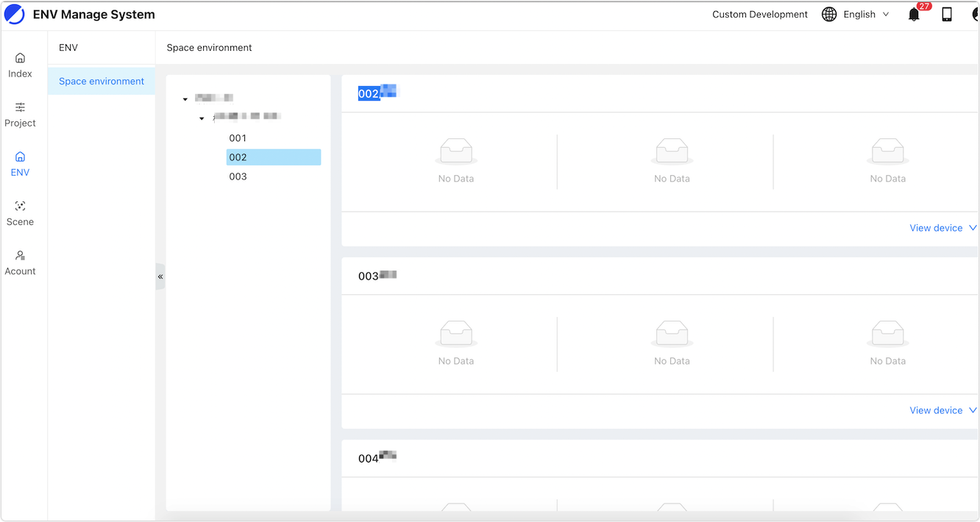
Task: Click the highlighted 002 card title
Action: [x=377, y=93]
